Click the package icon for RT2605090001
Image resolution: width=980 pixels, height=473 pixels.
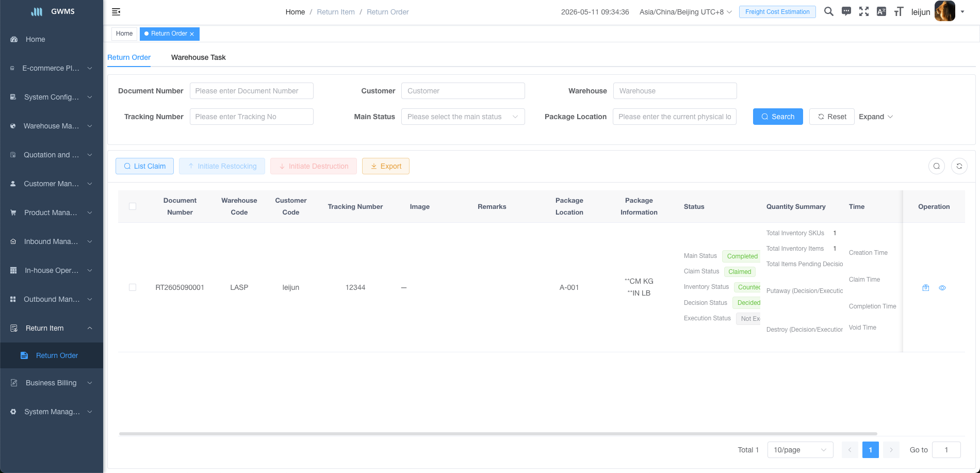(926, 288)
